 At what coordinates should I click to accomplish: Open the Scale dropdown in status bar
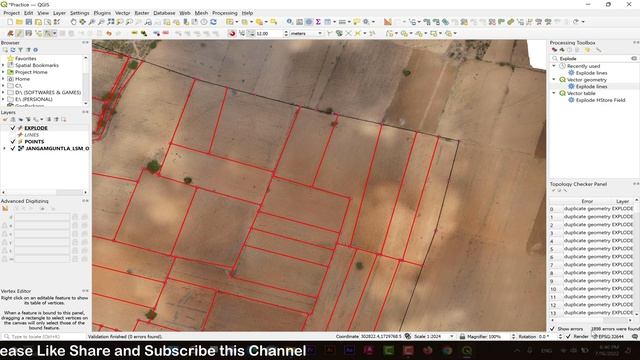(451, 337)
